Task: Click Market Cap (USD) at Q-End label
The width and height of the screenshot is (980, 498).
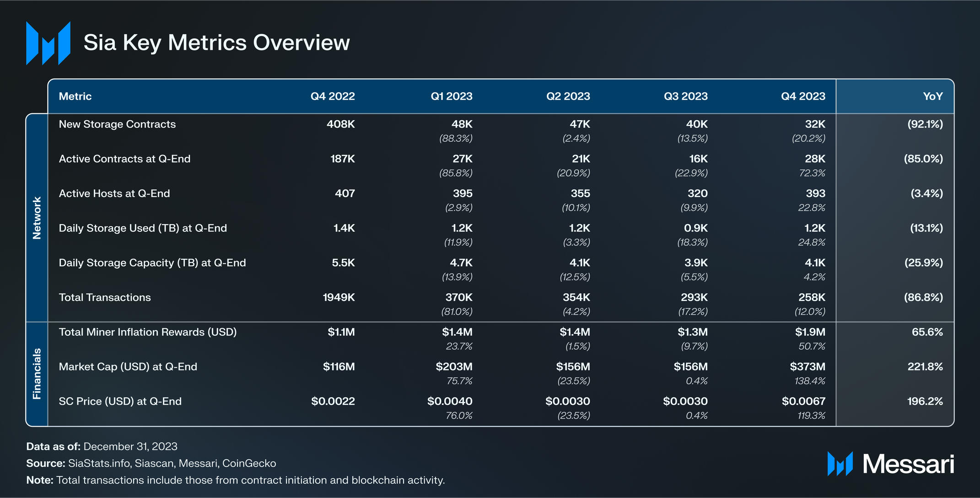Action: (x=128, y=367)
